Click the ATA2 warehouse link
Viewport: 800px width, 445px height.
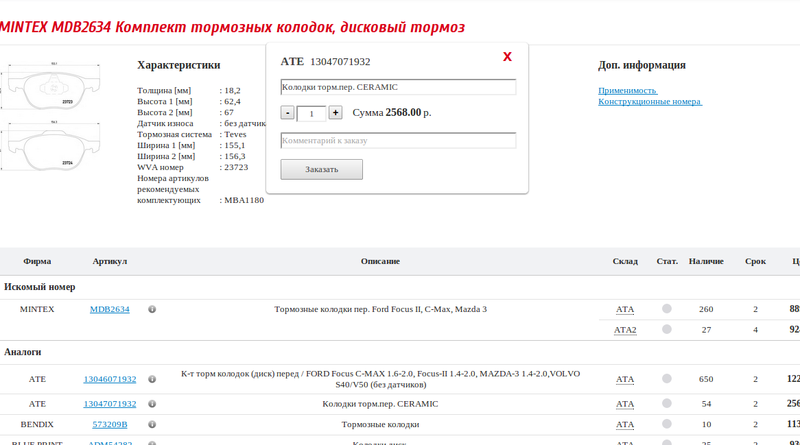pos(625,330)
